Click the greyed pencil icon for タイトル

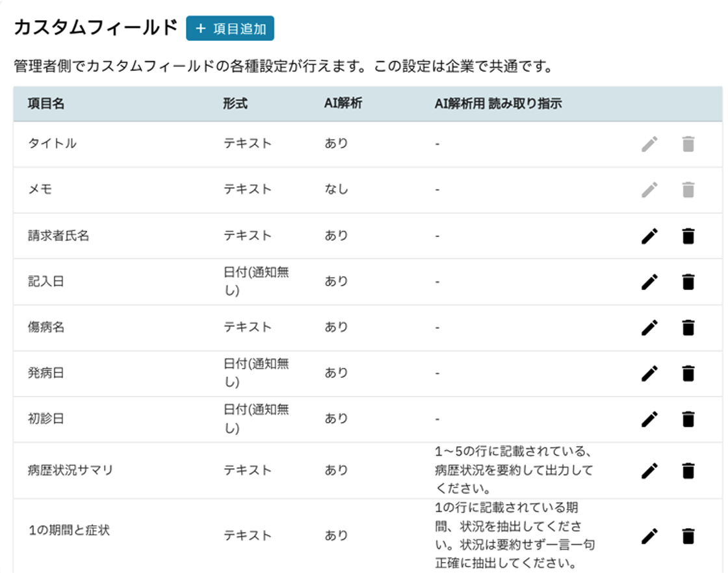point(649,144)
